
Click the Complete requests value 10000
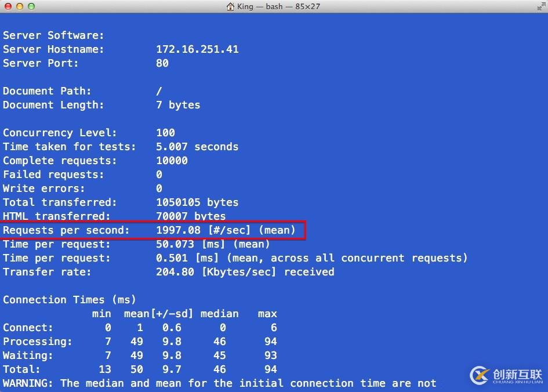click(x=172, y=161)
